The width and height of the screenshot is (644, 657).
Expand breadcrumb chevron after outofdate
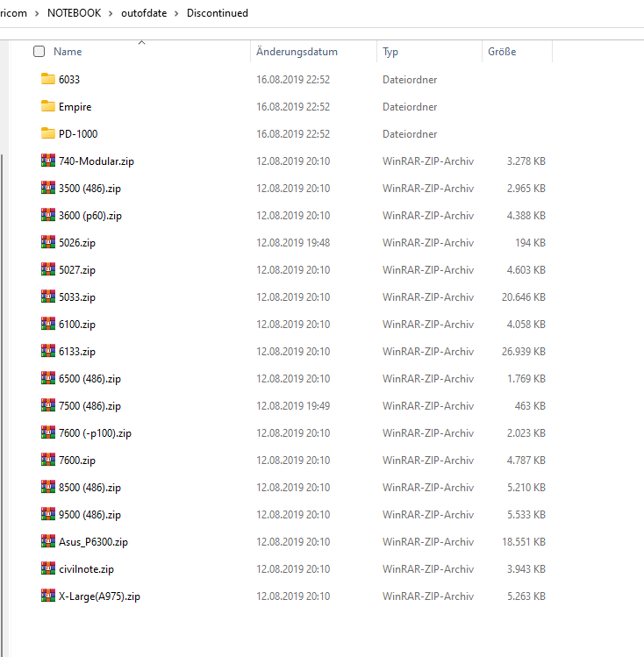tap(176, 13)
